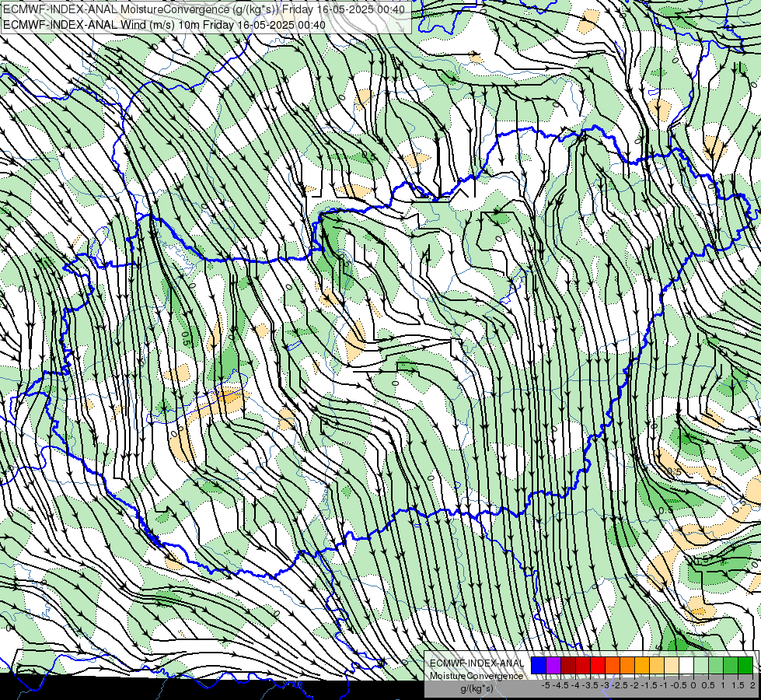Choose the palest green swatch between 0 and 0.5
This screenshot has width=761, height=700.
click(x=701, y=665)
